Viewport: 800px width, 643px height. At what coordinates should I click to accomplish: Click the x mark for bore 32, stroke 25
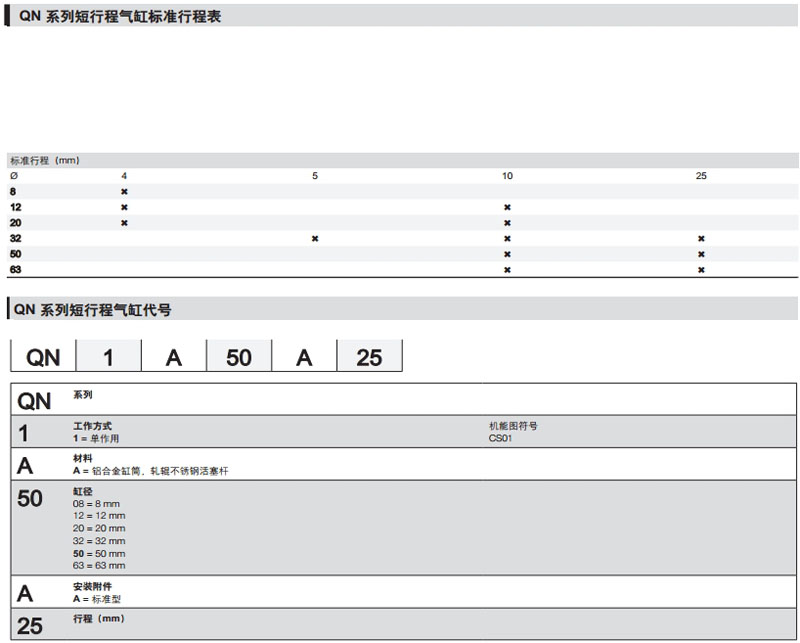(701, 238)
